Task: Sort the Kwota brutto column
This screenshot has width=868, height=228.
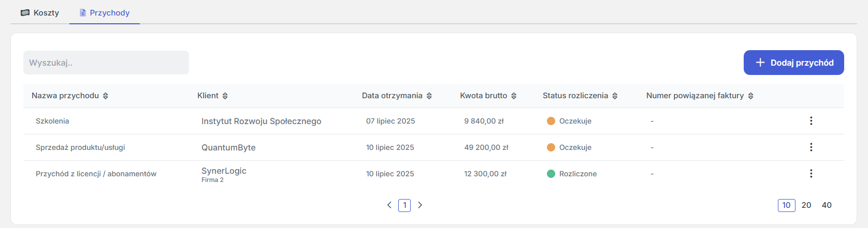Action: point(514,96)
